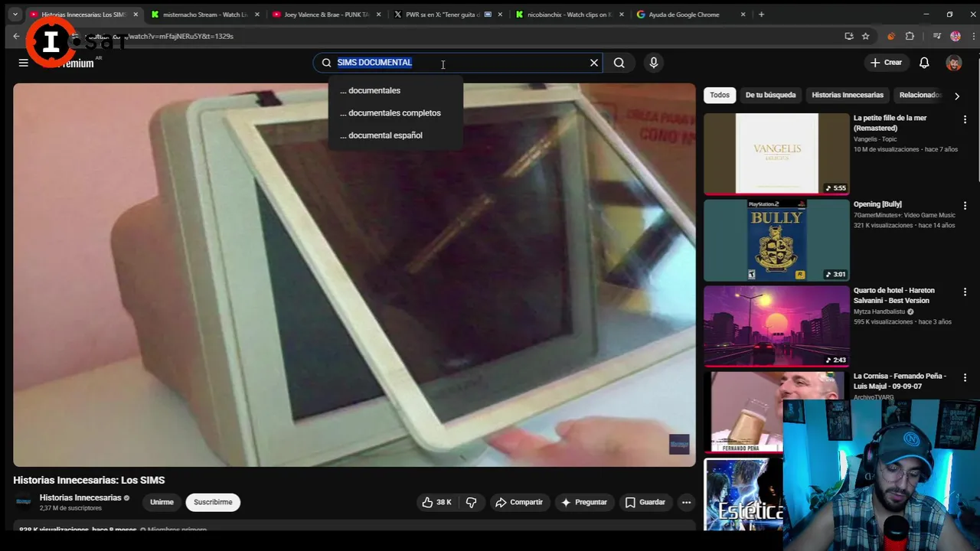The image size is (980, 551).
Task: Select the Historias Innecesarias filter chip
Action: (847, 95)
